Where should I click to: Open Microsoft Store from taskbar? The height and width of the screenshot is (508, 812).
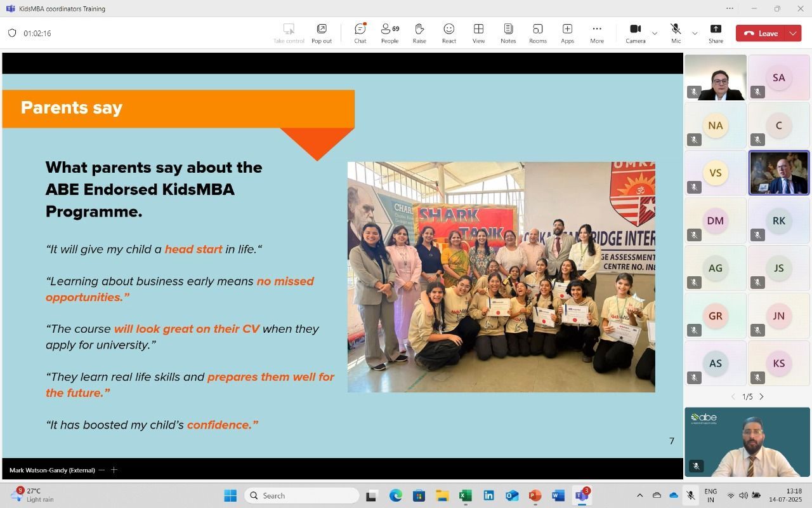pyautogui.click(x=419, y=495)
